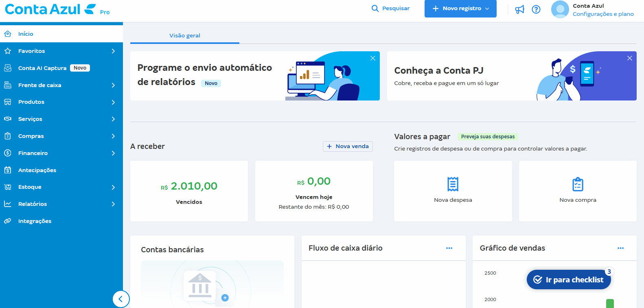Click the green bar in sales chart

[610, 304]
